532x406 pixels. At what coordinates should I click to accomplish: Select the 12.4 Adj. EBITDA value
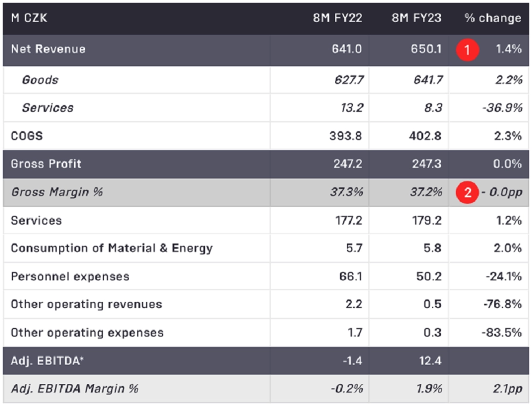[x=430, y=361]
